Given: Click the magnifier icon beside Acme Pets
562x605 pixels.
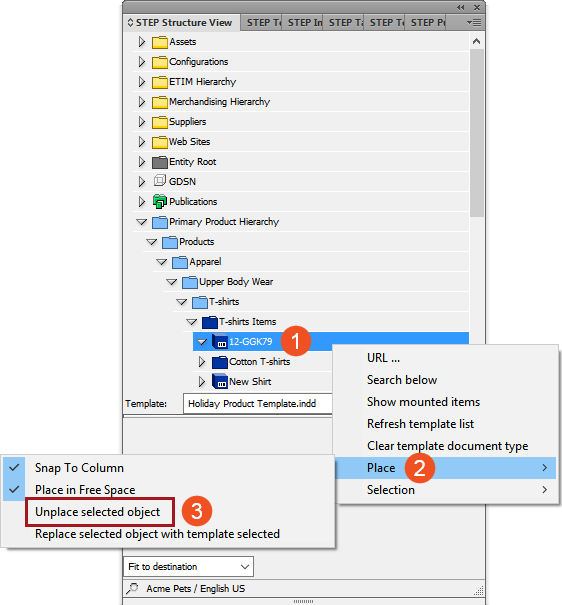Looking at the screenshot, I should pos(132,588).
